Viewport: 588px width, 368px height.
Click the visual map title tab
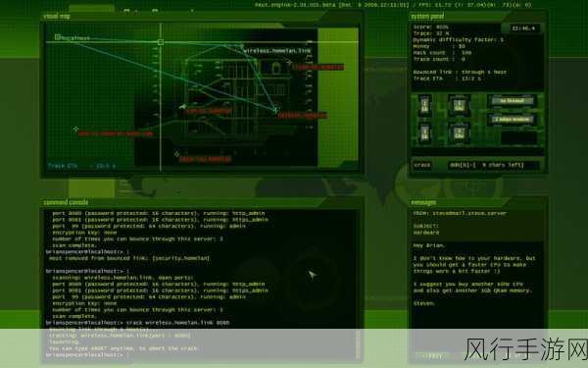pos(57,16)
